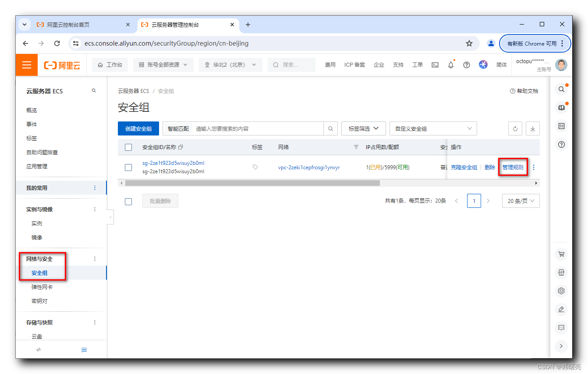
Task: Open the 20 条/页 page size dropdown
Action: point(521,200)
